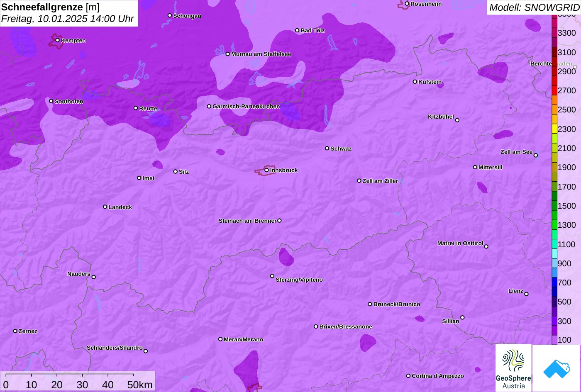Pick the red legend swatch at 2700
This screenshot has width=581, height=392.
coord(554,90)
